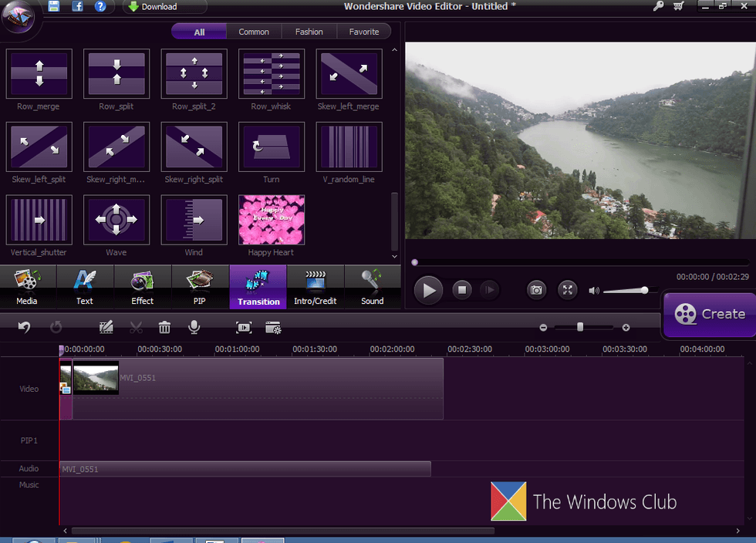Save the project using floppy disk icon
Viewport: 756px width, 543px height.
[x=54, y=7]
